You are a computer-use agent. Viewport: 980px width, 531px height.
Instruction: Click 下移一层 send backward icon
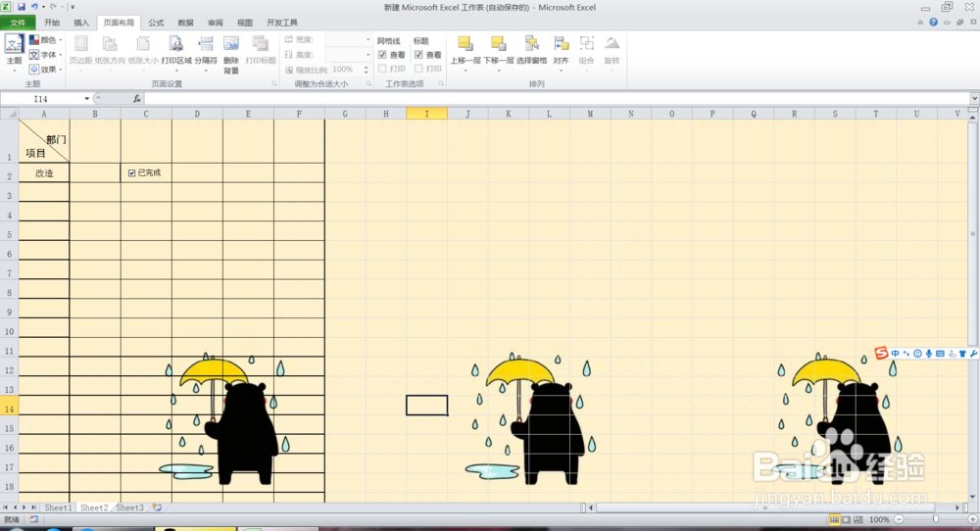pos(498,44)
